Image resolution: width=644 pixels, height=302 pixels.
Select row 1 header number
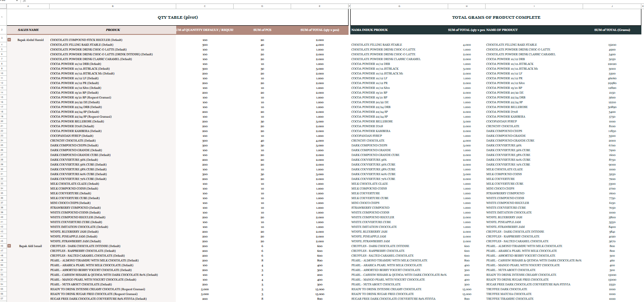coord(3,17)
